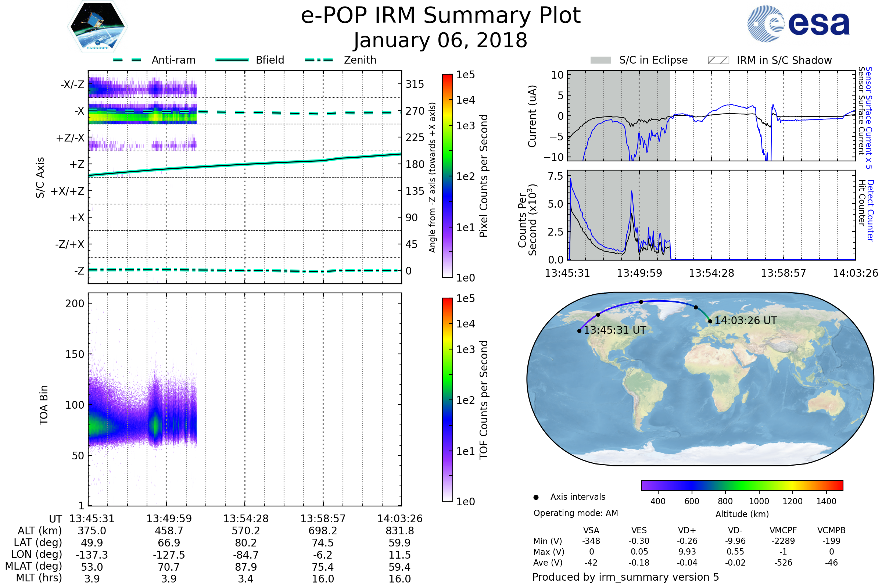Click the Anti-ram dashed line legend marker
Image resolution: width=882 pixels, height=588 pixels.
tap(127, 60)
